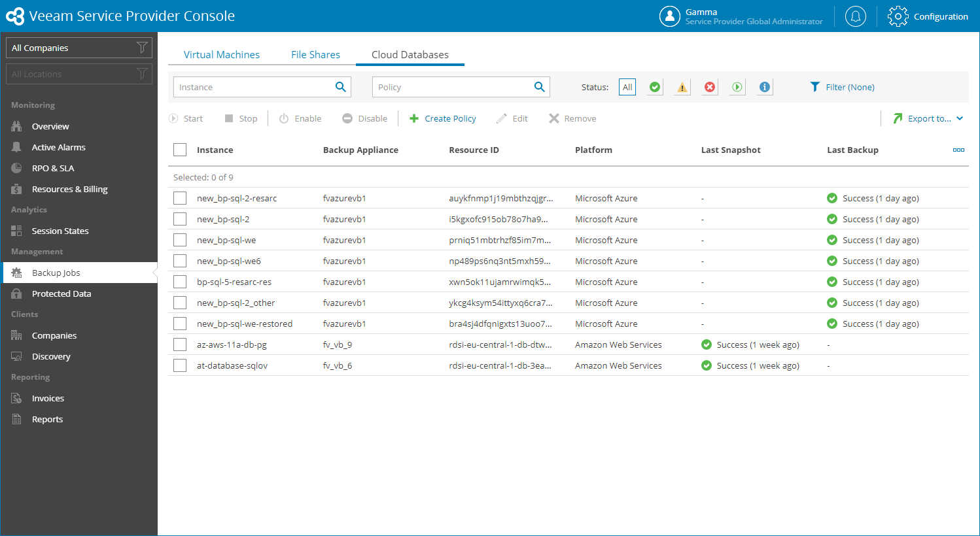The image size is (980, 536).
Task: Check the new_bp-sql-we row checkbox
Action: pyautogui.click(x=180, y=240)
